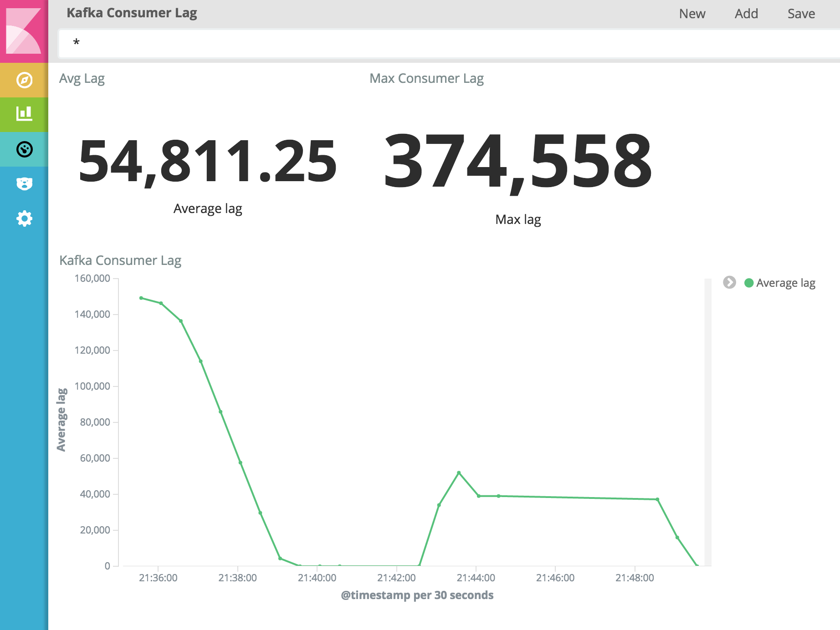Click the Kafka Consumer Lag dashboard title
This screenshot has width=840, height=630.
132,13
